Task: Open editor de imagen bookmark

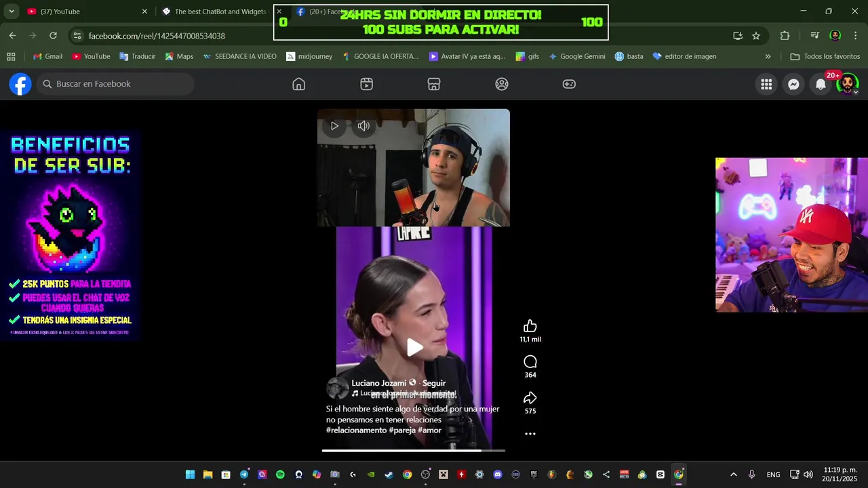Action: coord(684,56)
